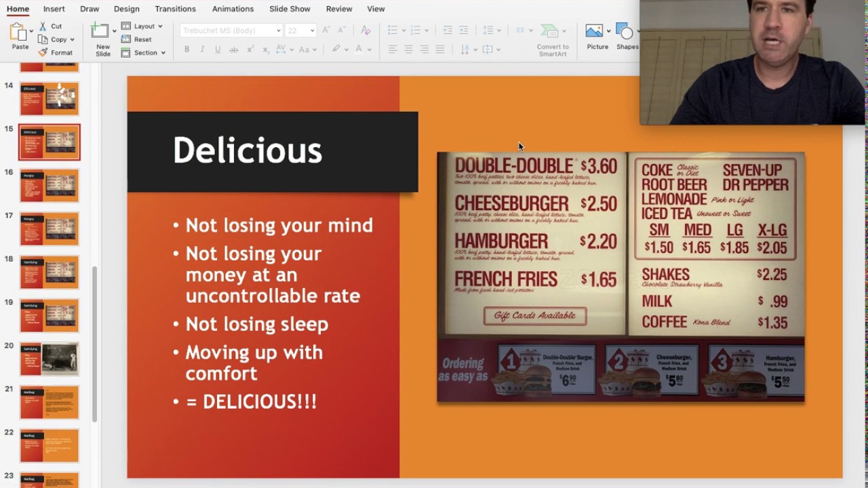
Task: Switch to the Draw tab
Action: 90,9
